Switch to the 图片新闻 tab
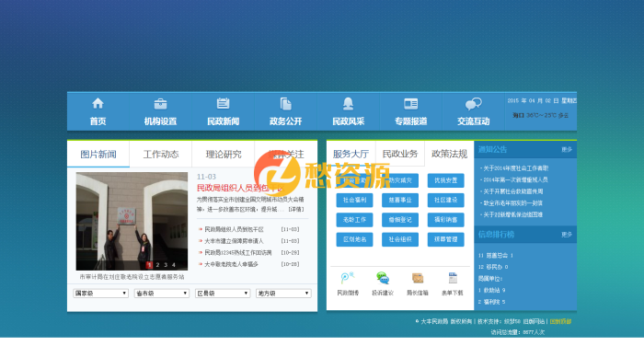This screenshot has width=644, height=346. [98, 154]
